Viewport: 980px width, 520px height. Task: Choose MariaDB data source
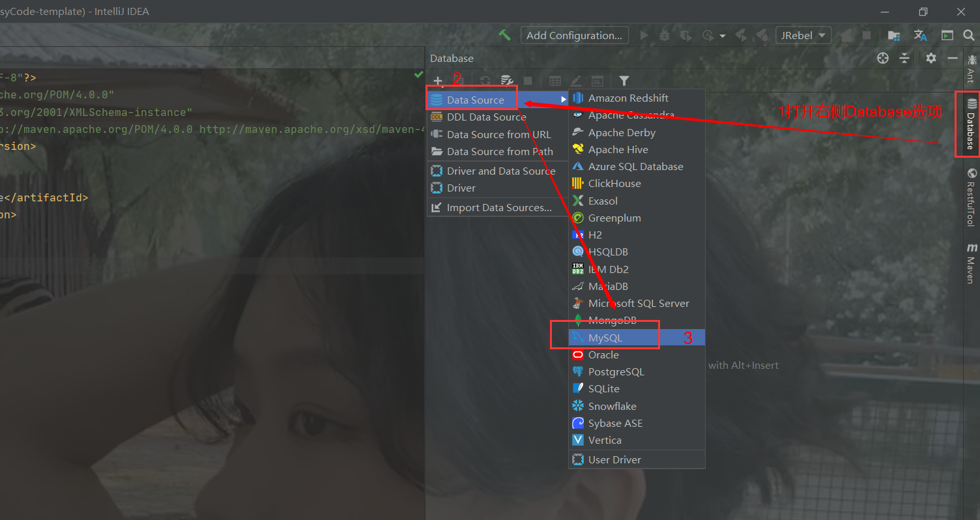pos(637,286)
